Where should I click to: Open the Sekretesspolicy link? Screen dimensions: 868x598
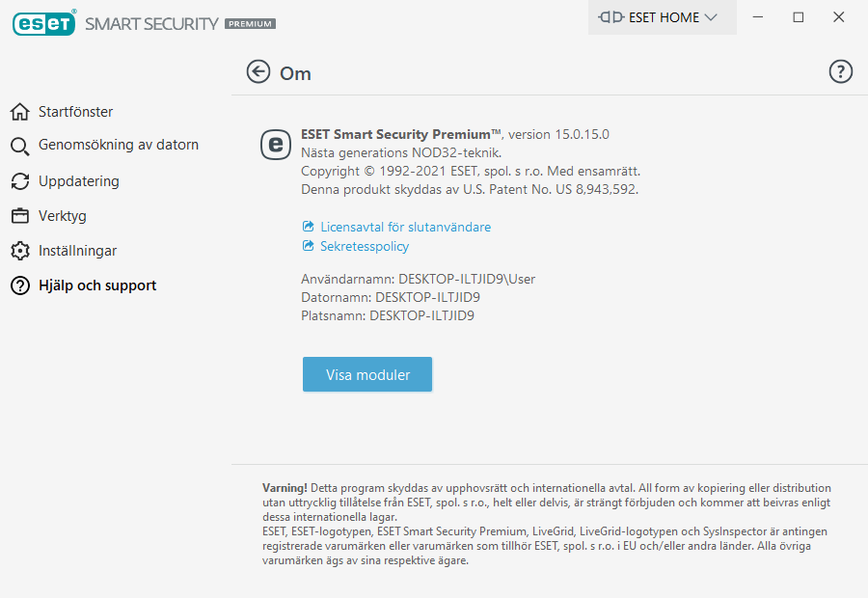click(x=365, y=246)
